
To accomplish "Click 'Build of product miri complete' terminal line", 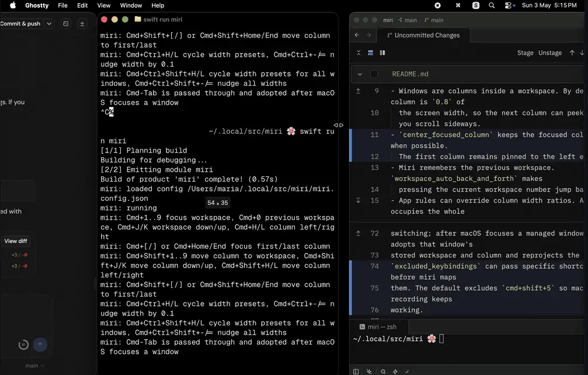I will pos(189,179).
